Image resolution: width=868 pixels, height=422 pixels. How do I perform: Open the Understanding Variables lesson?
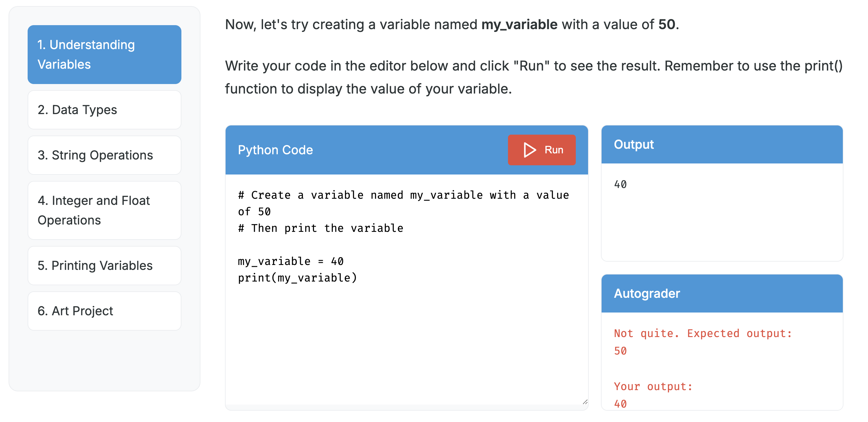(104, 55)
